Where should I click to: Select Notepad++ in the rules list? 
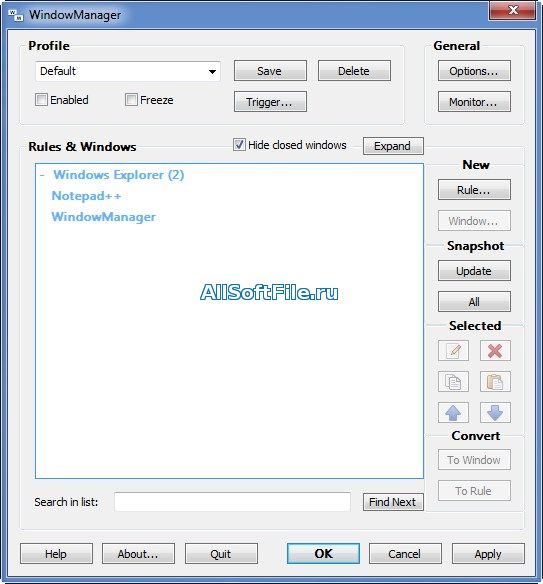pyautogui.click(x=86, y=196)
